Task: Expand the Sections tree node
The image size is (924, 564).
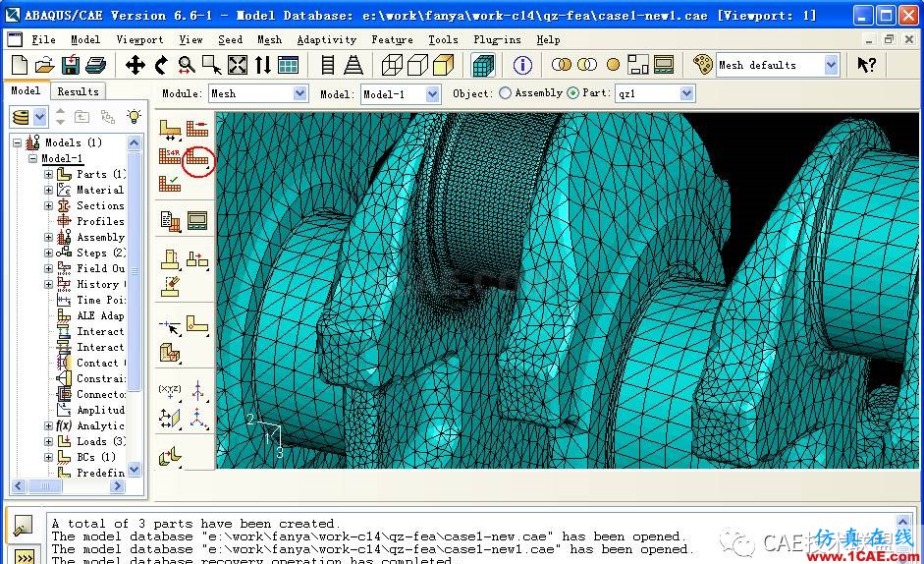Action: click(48, 206)
